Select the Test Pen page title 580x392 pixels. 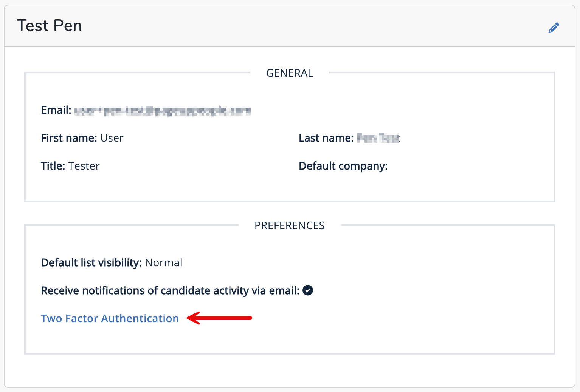[x=49, y=26]
